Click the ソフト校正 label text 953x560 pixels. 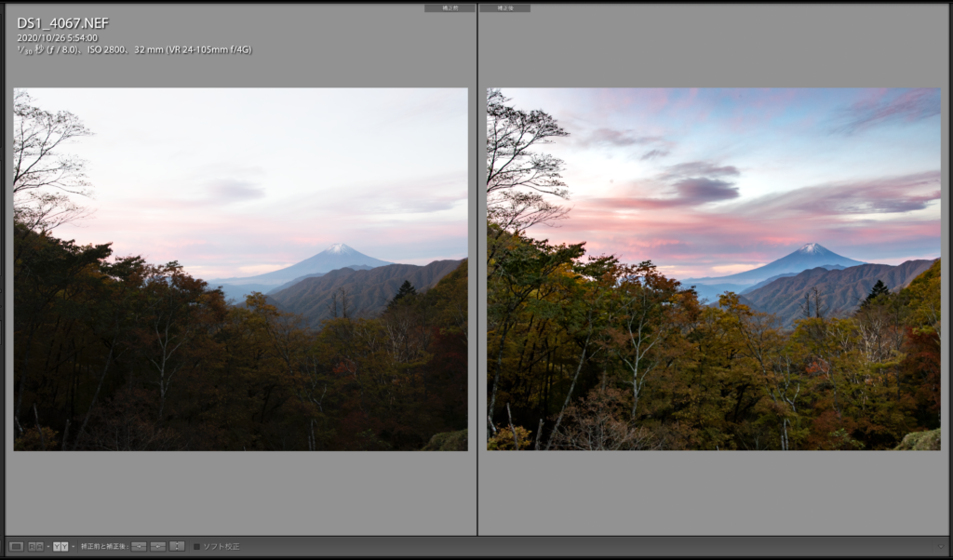[221, 546]
